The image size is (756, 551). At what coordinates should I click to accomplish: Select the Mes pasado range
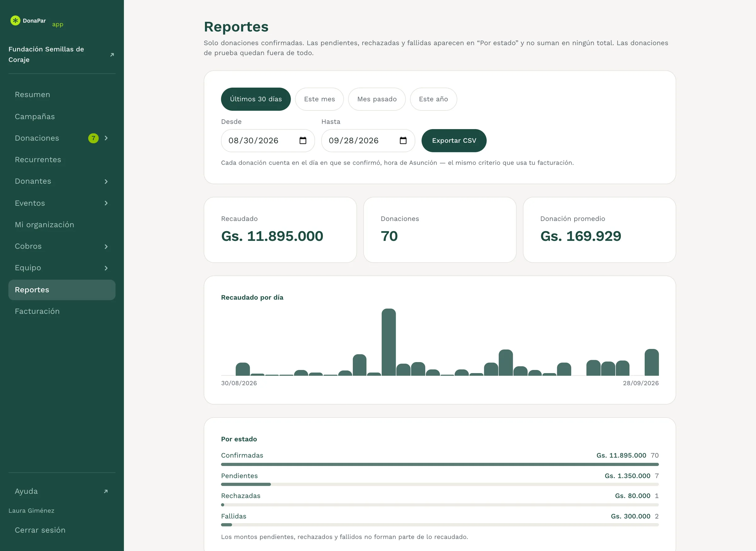[377, 99]
